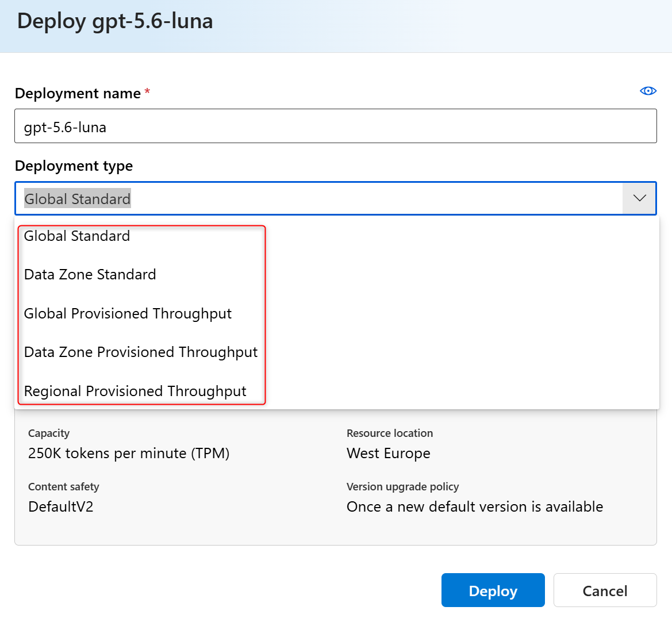672x622 pixels.
Task: Choose Regional Provisioned Throughput from the list
Action: point(135,391)
